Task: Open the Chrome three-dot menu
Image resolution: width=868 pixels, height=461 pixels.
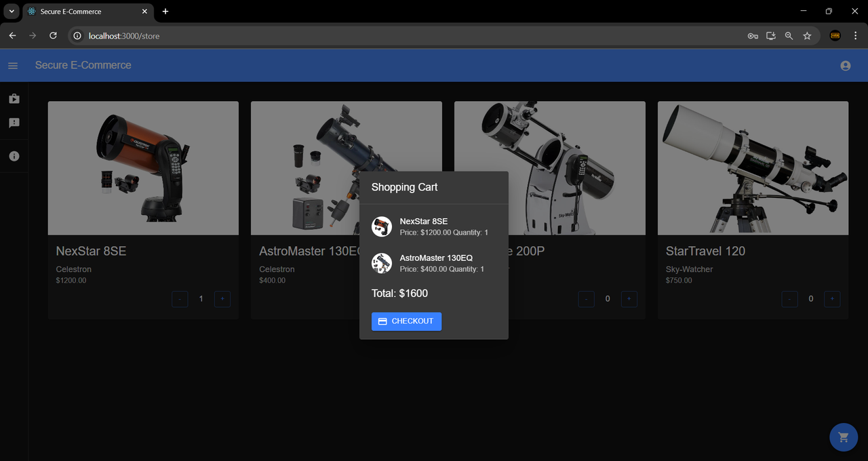Action: 856,36
